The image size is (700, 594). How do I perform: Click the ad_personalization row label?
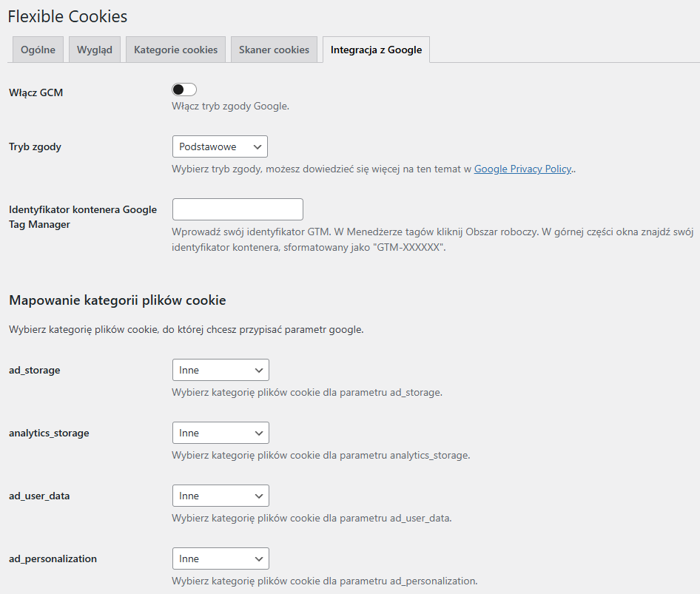[x=53, y=558]
